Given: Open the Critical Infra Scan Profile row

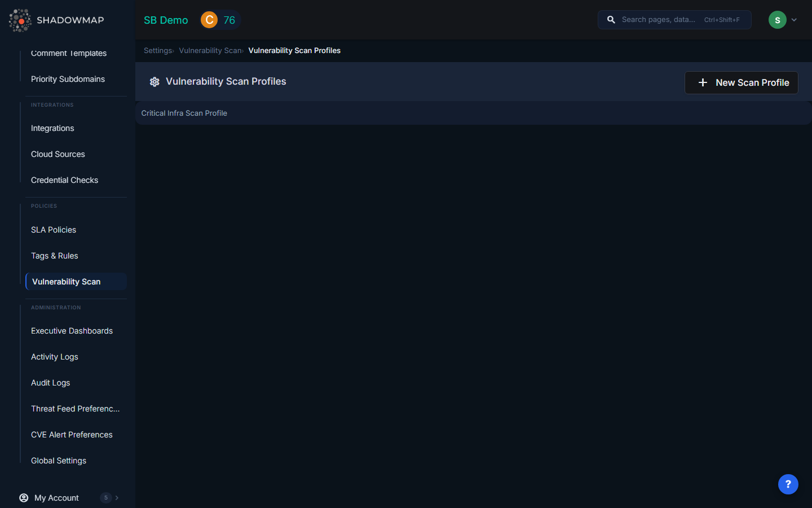Looking at the screenshot, I should (x=184, y=113).
